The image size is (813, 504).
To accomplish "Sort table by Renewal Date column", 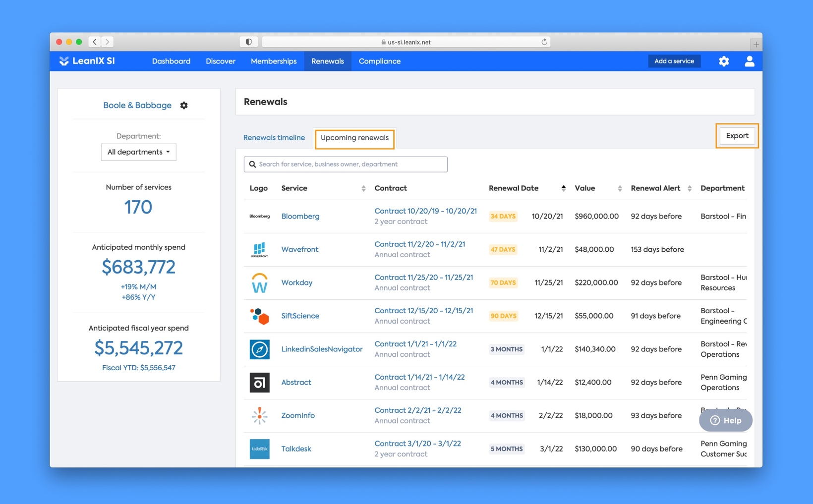I will [x=563, y=188].
